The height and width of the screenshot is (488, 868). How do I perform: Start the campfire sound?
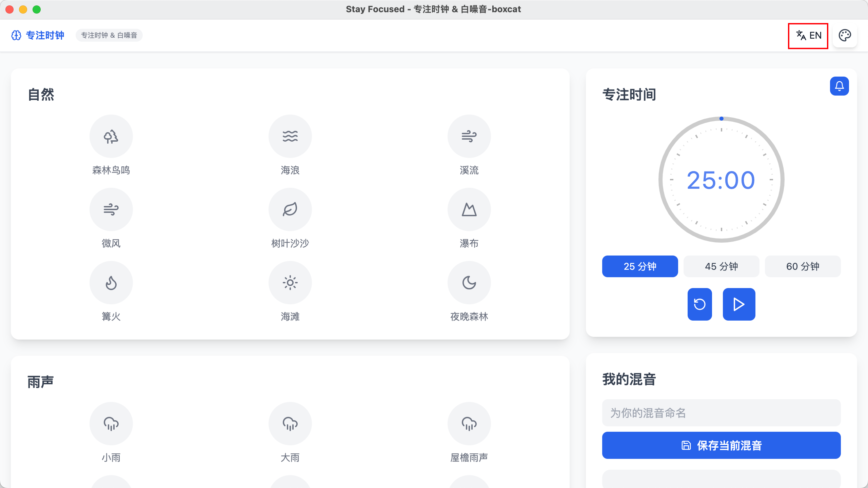click(x=111, y=283)
